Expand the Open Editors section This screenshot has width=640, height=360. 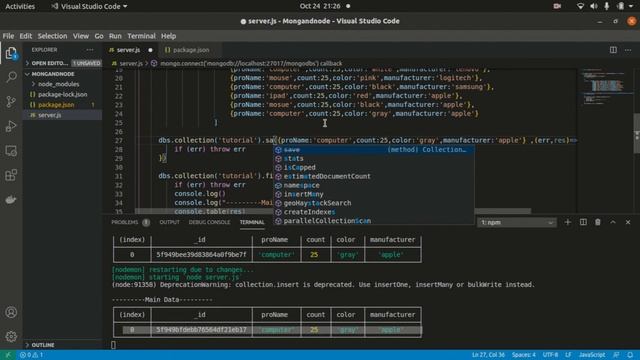[x=62, y=63]
